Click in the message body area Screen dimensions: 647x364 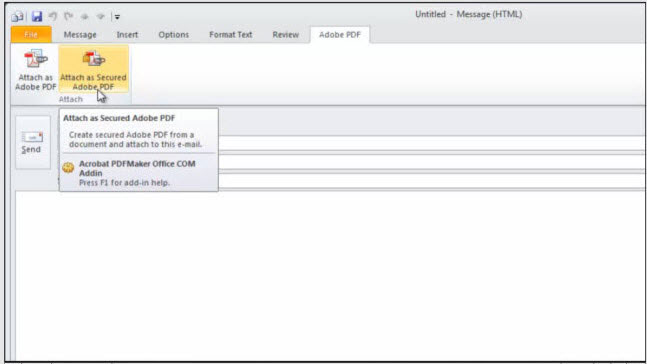(330, 275)
